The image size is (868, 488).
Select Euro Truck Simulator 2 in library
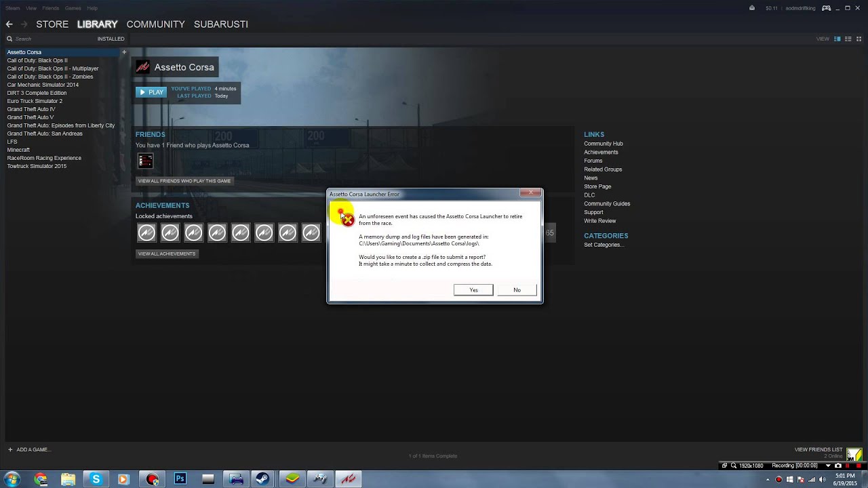[35, 101]
